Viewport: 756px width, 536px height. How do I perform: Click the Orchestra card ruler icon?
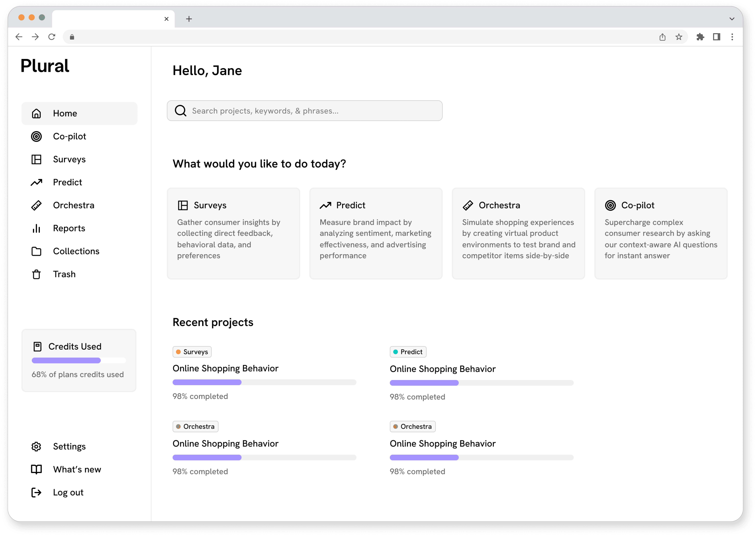[468, 205]
